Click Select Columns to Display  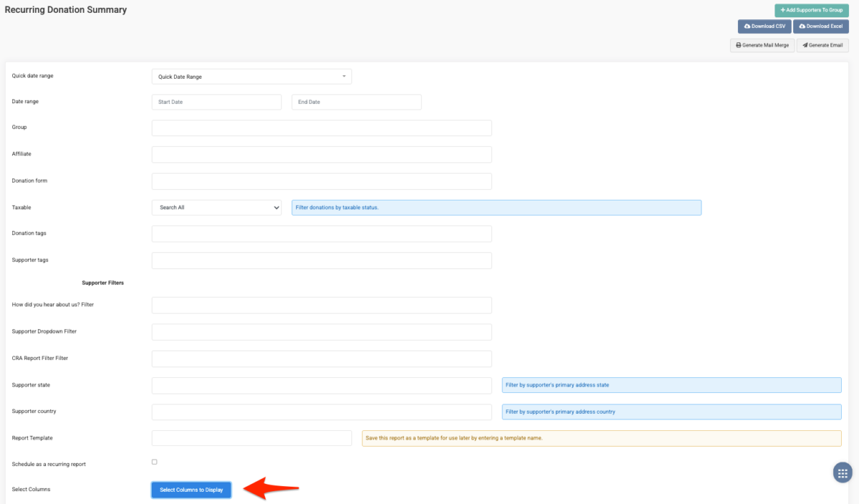pyautogui.click(x=191, y=490)
